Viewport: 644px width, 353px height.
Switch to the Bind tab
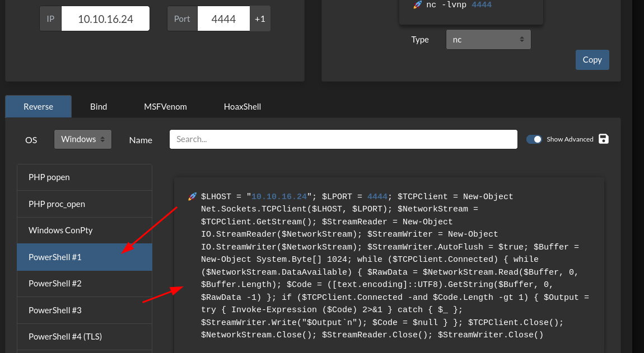[99, 107]
